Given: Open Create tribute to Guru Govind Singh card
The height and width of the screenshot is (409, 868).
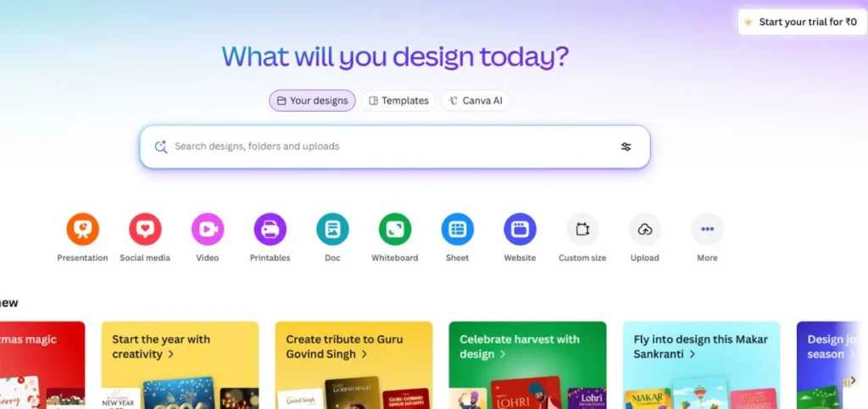Looking at the screenshot, I should [x=353, y=365].
